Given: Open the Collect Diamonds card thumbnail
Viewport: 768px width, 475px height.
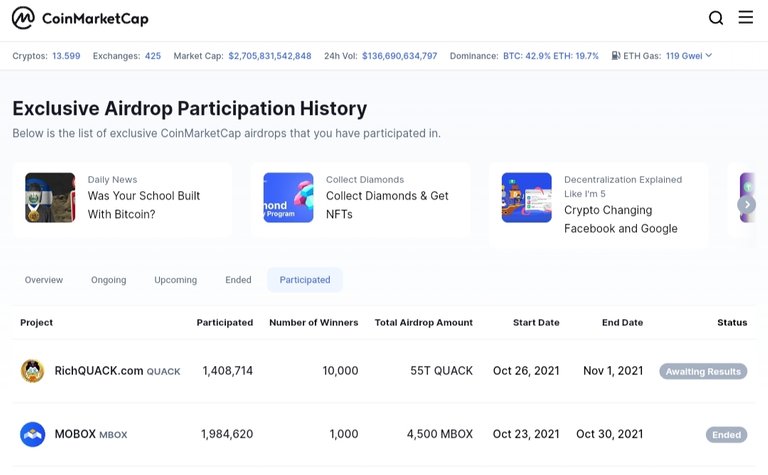Looking at the screenshot, I should [x=288, y=197].
